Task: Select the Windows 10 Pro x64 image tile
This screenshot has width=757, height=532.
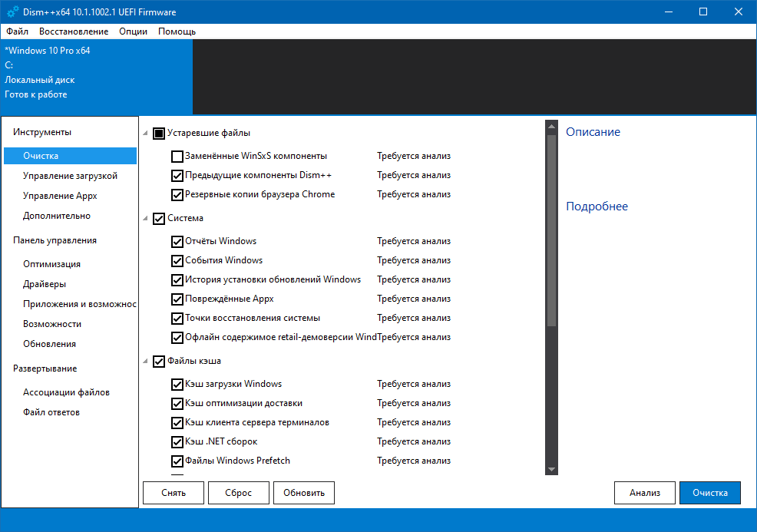Action: tap(96, 73)
